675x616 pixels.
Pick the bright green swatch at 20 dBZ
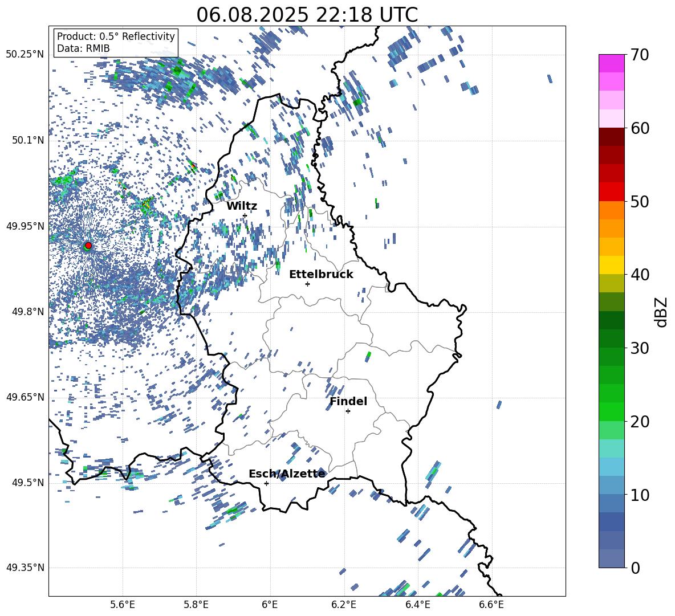612,412
